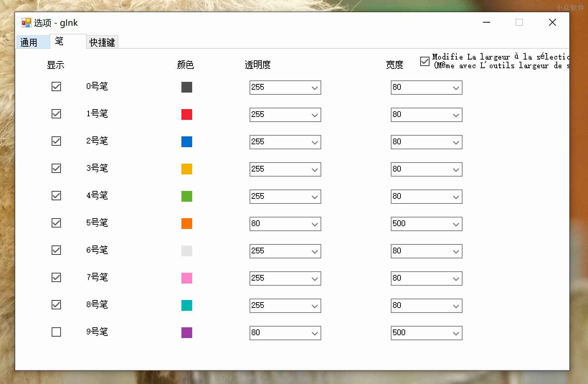Expand the transparency dropdown for 5号笔
The width and height of the screenshot is (588, 384).
(314, 224)
